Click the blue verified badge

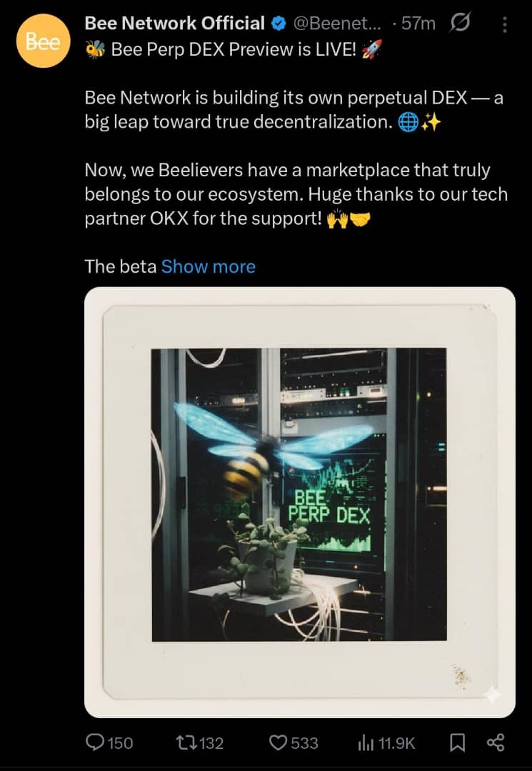(x=278, y=23)
